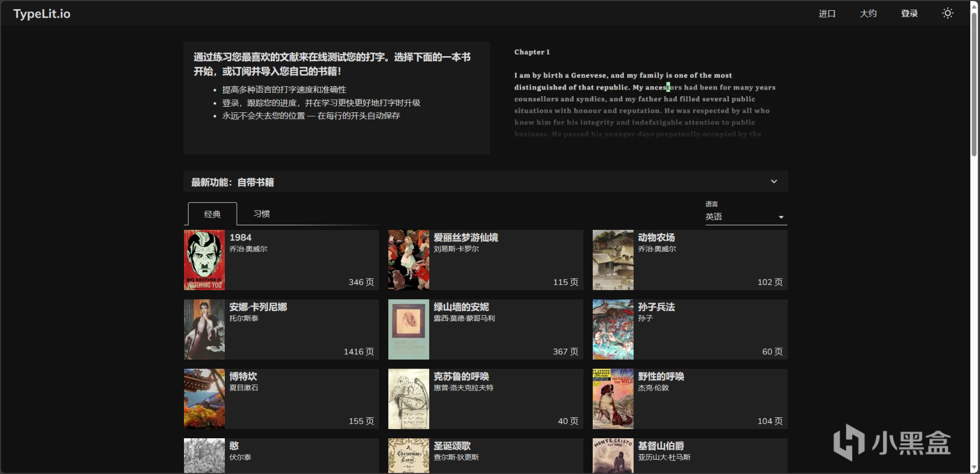Click the 60 页 page count
980x474 pixels.
coord(772,352)
